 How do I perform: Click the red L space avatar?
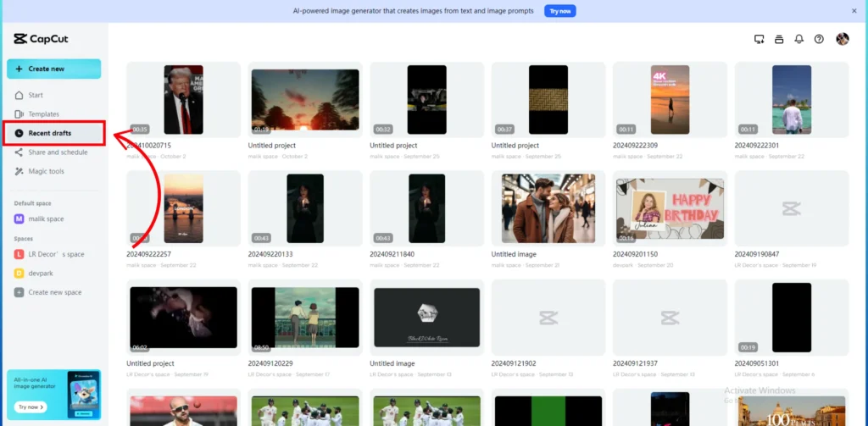(19, 254)
